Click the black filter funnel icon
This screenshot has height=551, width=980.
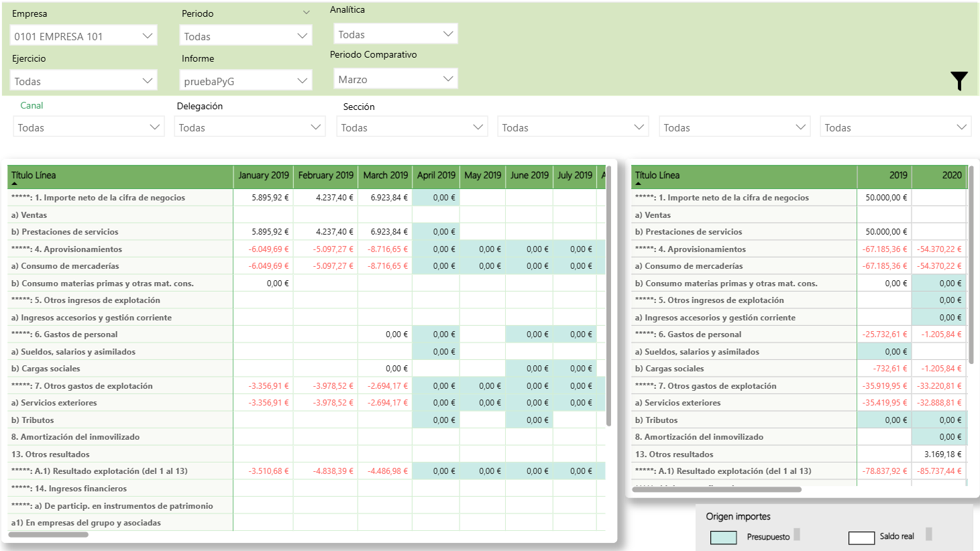click(x=959, y=81)
